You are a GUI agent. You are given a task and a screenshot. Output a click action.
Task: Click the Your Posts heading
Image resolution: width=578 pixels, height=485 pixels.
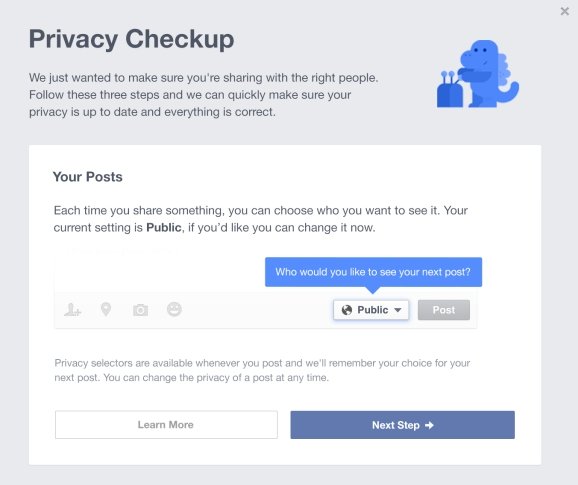[x=87, y=177]
